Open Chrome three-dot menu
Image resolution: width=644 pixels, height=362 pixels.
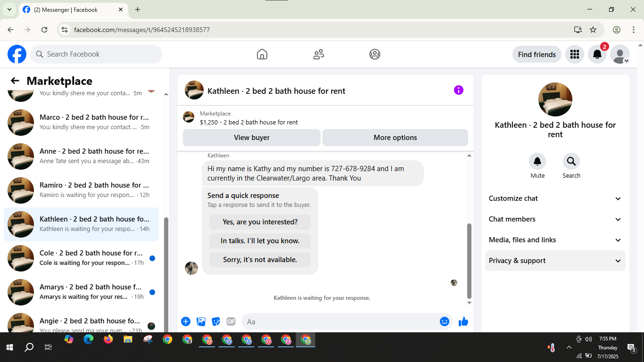(x=634, y=30)
